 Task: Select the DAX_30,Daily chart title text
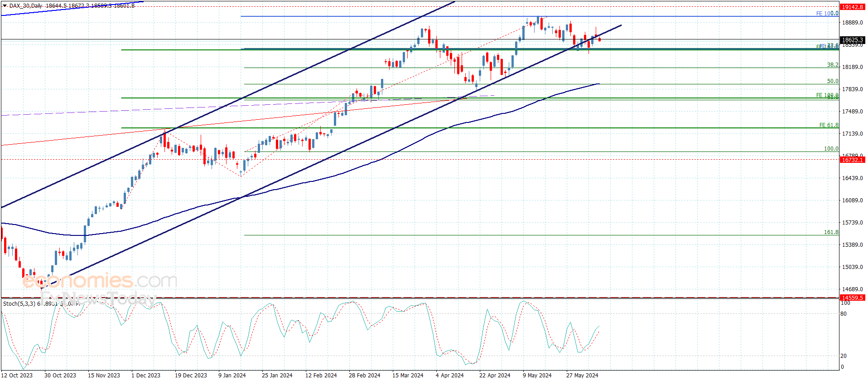click(26, 6)
